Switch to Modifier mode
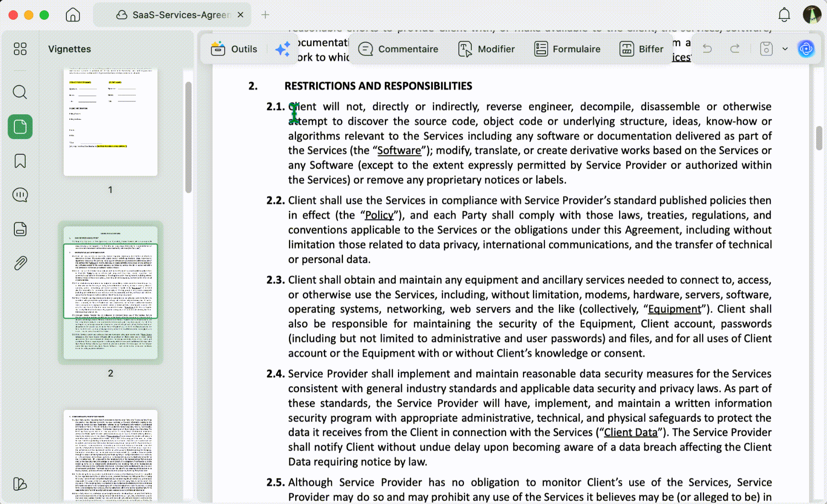This screenshot has height=504, width=827. [487, 49]
